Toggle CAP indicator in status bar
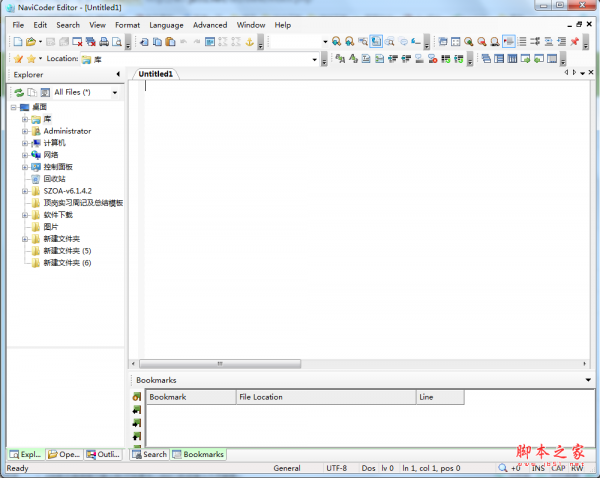The height and width of the screenshot is (478, 600). click(x=558, y=468)
